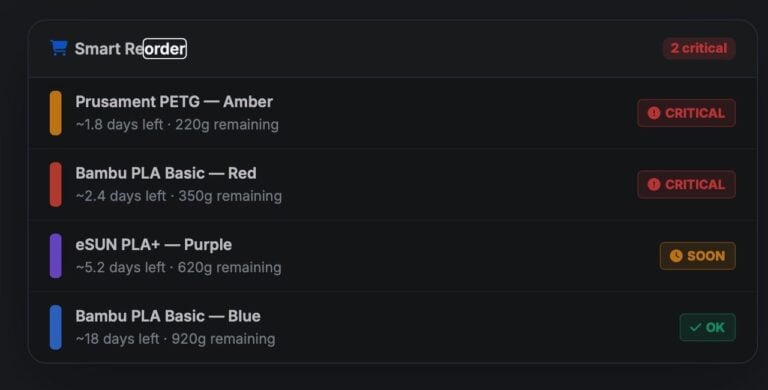This screenshot has height=390, width=768.
Task: Open the 2 critical badge in header
Action: pyautogui.click(x=699, y=49)
